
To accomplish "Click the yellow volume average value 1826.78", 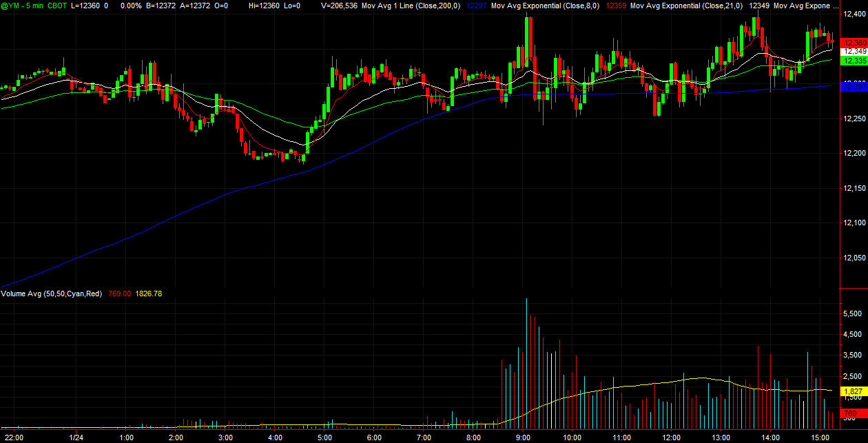I will click(x=149, y=293).
